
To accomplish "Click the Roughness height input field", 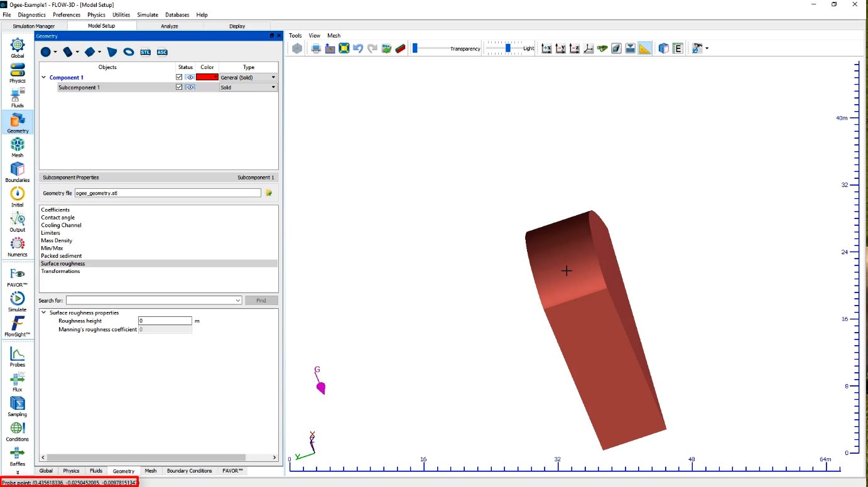I will [165, 321].
